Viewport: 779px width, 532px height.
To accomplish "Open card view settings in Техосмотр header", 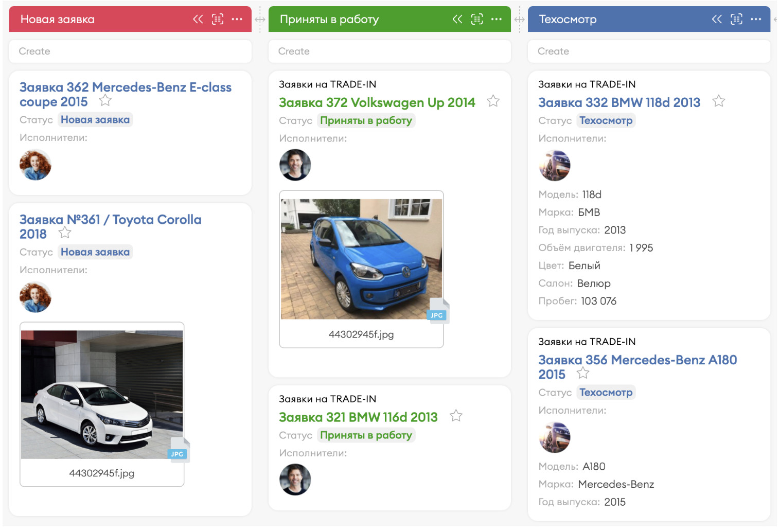I will 736,20.
